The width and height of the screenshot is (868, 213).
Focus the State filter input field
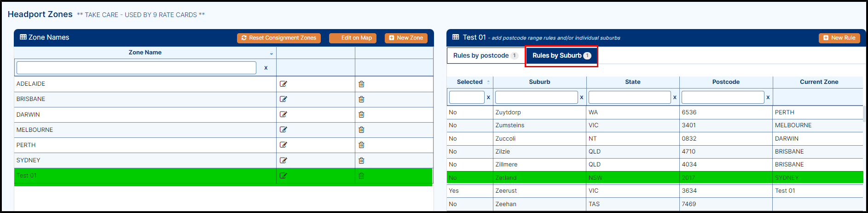pos(630,97)
